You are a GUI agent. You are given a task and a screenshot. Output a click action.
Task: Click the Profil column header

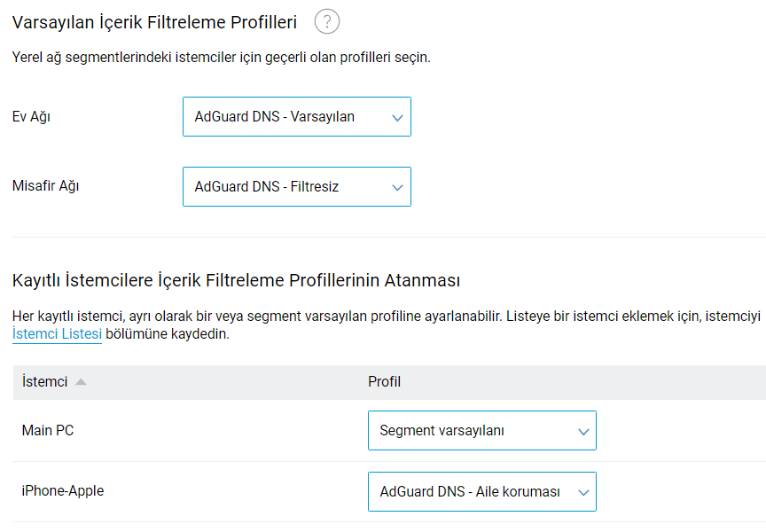coord(384,382)
